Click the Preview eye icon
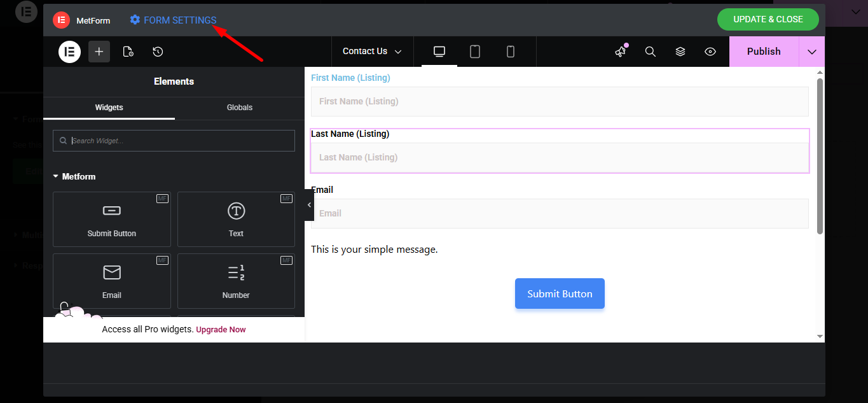The image size is (868, 403). tap(710, 52)
